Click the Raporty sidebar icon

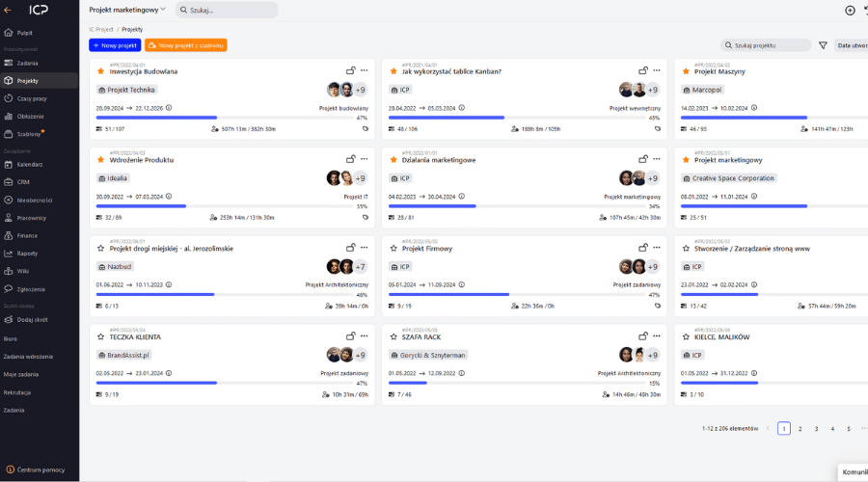tap(9, 254)
